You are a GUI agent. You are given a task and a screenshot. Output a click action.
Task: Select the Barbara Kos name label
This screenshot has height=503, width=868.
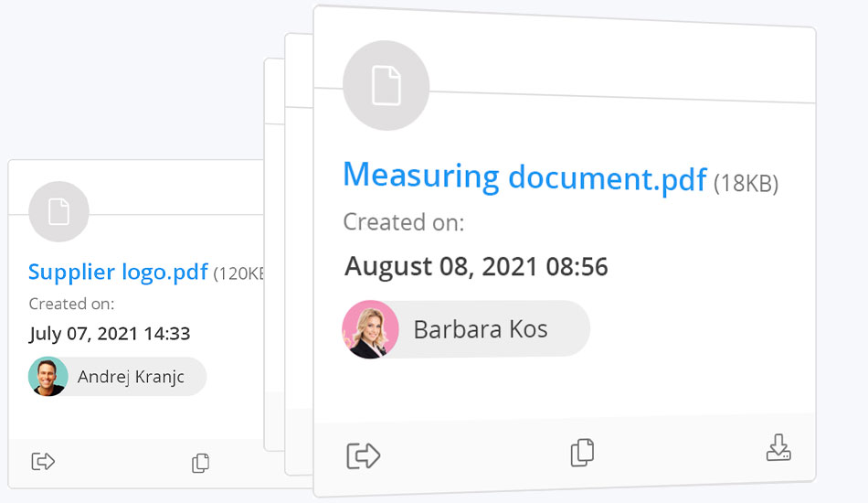(481, 329)
